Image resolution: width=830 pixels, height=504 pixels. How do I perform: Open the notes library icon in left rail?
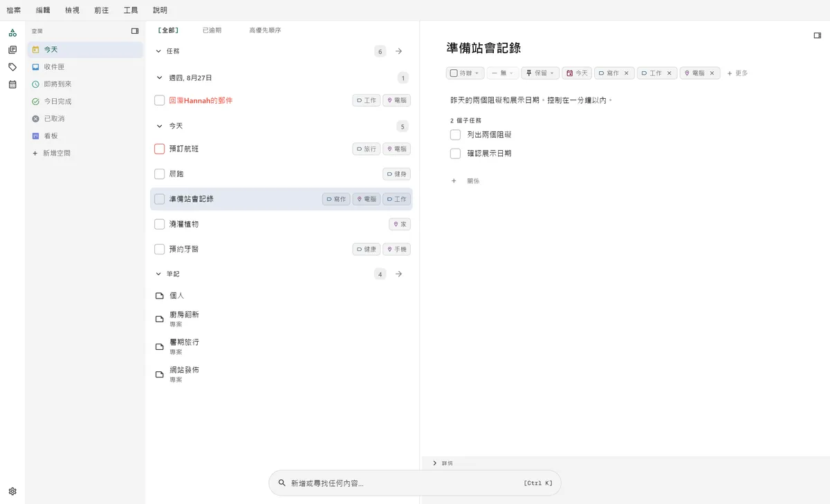[12, 50]
